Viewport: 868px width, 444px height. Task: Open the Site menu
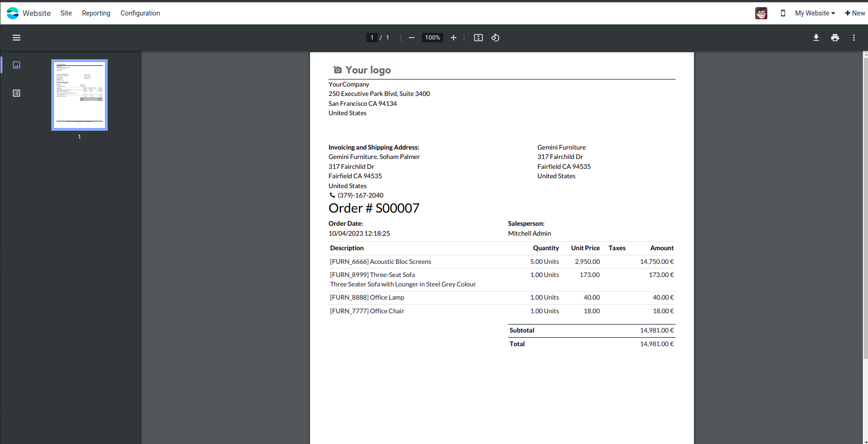tap(66, 13)
